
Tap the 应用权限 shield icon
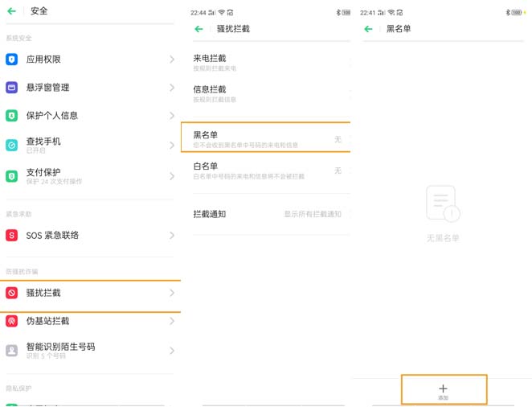(x=12, y=60)
